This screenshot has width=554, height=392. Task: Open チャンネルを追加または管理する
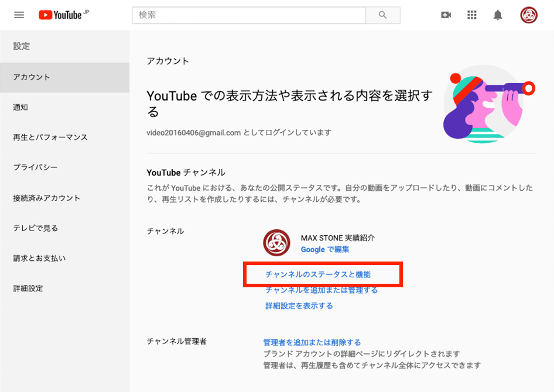320,290
